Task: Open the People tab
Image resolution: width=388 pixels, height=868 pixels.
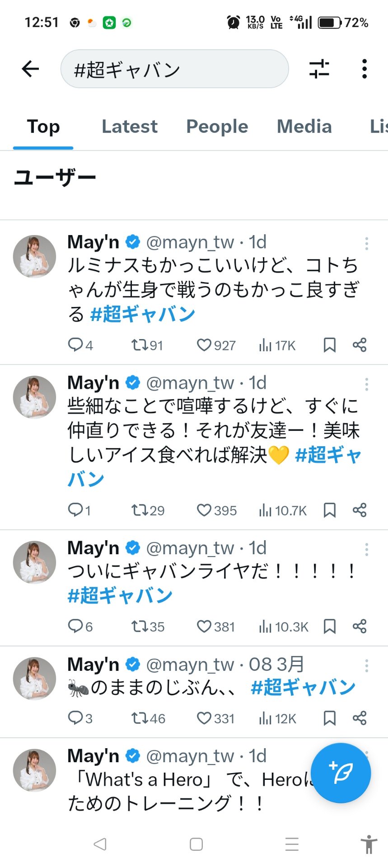Action: (x=217, y=127)
